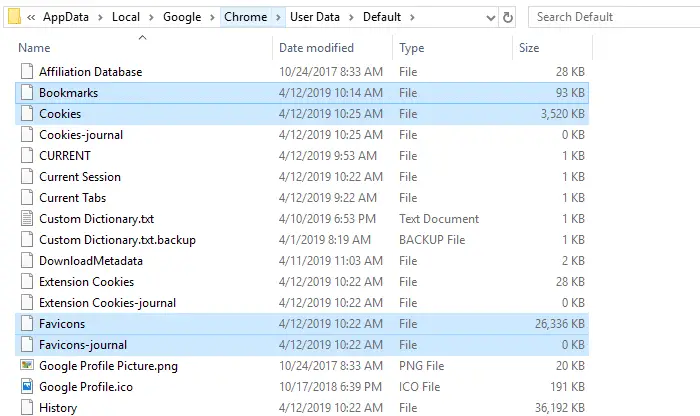
Task: Expand the chevron after User Data breadcrumb
Action: [x=351, y=17]
